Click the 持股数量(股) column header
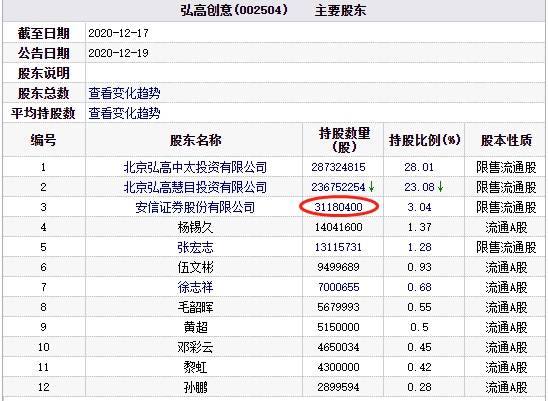This screenshot has width=549, height=401. click(344, 140)
